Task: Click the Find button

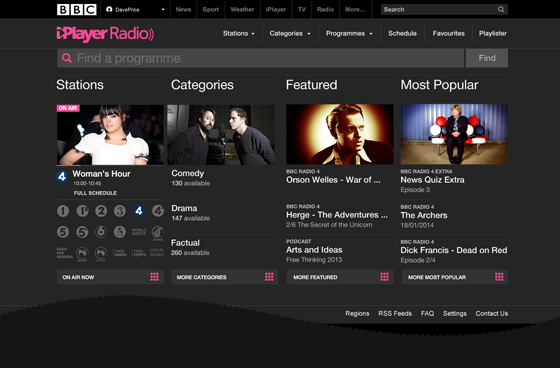Action: point(487,58)
